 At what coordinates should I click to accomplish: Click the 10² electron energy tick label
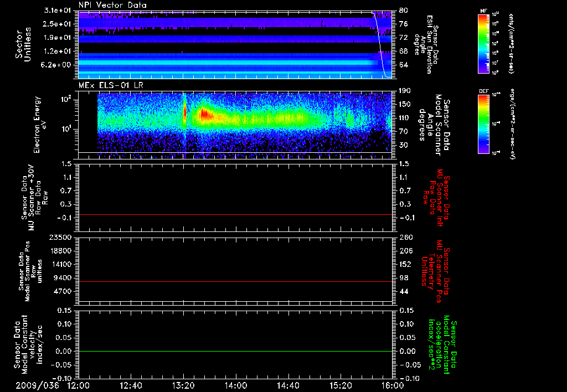pos(65,100)
